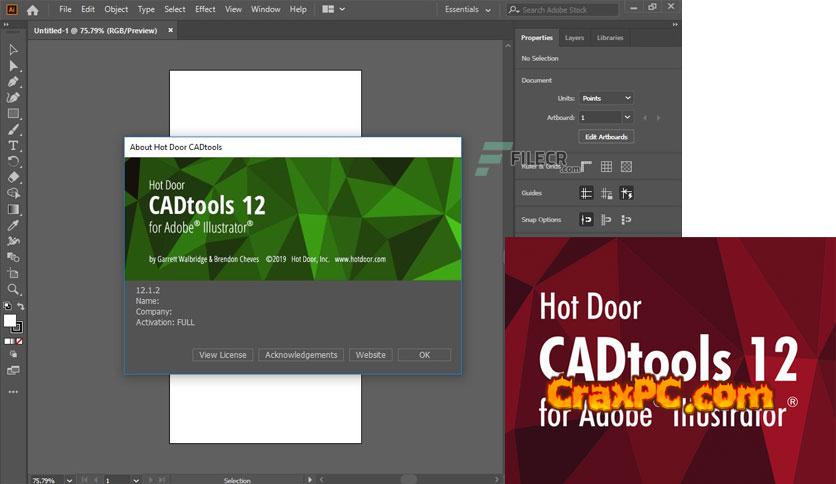Toggle Snap to Point option
Image resolution: width=836 pixels, height=484 pixels.
click(x=586, y=219)
